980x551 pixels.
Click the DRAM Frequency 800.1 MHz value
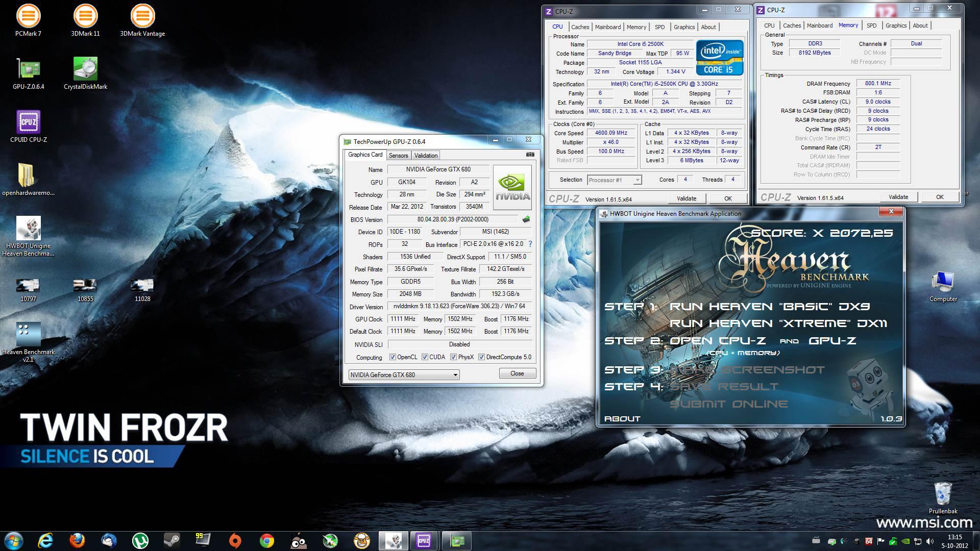coord(878,84)
